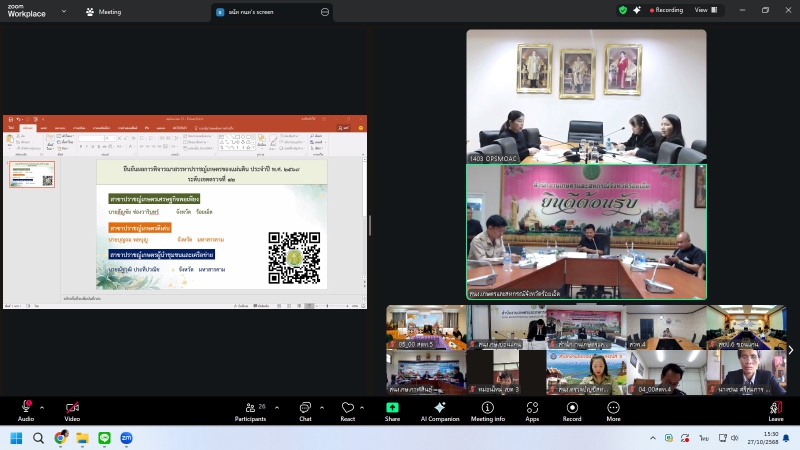Viewport: 800px width, 450px height.
Task: Open the View layout button
Action: [703, 10]
